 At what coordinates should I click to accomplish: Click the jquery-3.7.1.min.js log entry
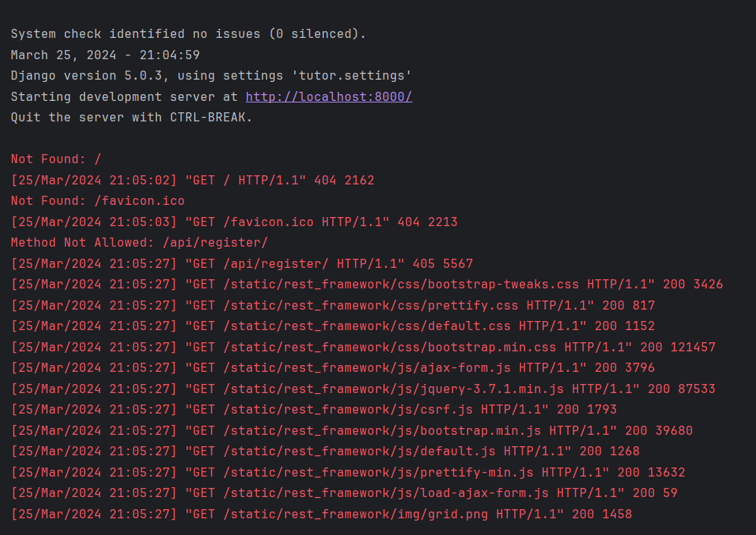[x=363, y=389]
